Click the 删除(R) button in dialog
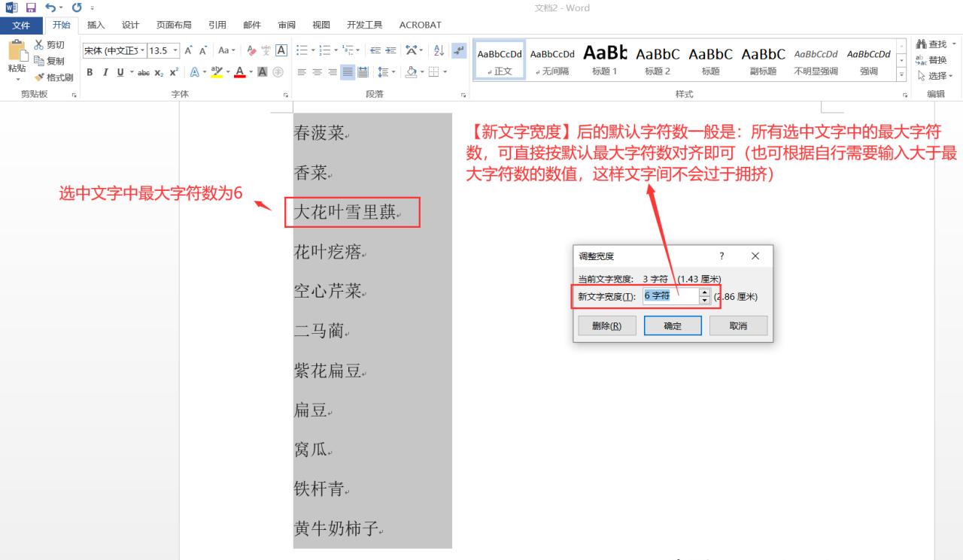The image size is (963, 560). tap(606, 325)
